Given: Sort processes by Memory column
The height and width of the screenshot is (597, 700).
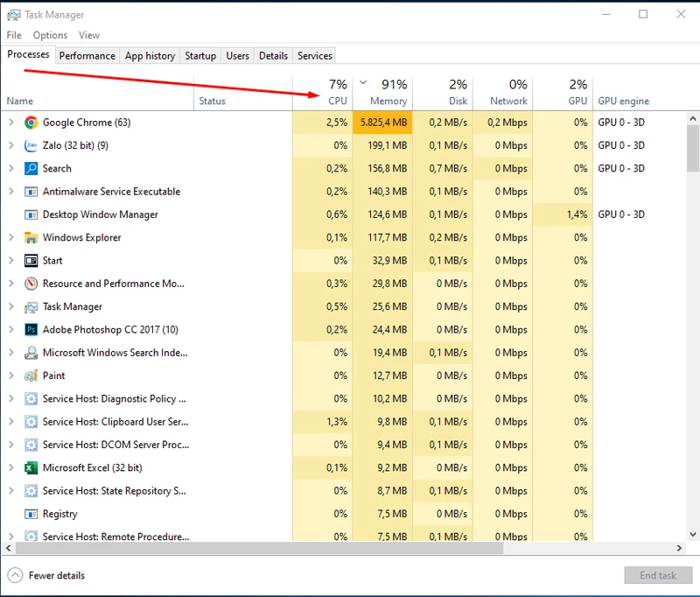Looking at the screenshot, I should [x=382, y=93].
